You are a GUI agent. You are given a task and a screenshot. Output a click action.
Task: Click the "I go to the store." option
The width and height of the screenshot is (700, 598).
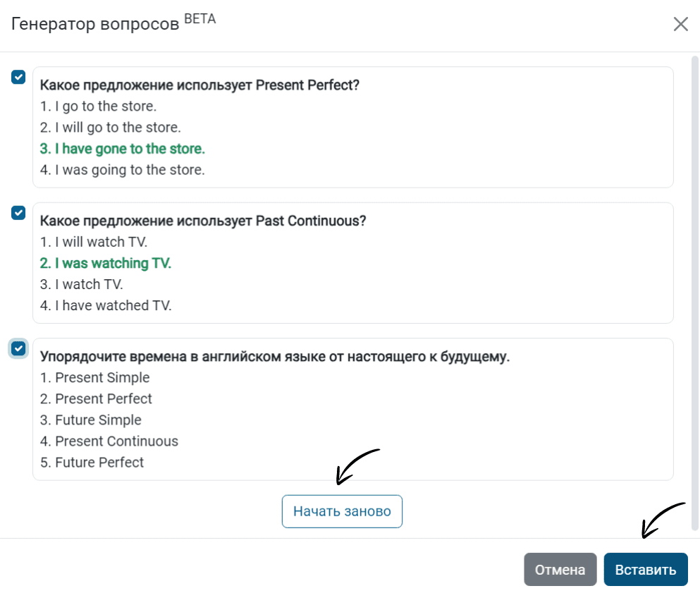98,106
